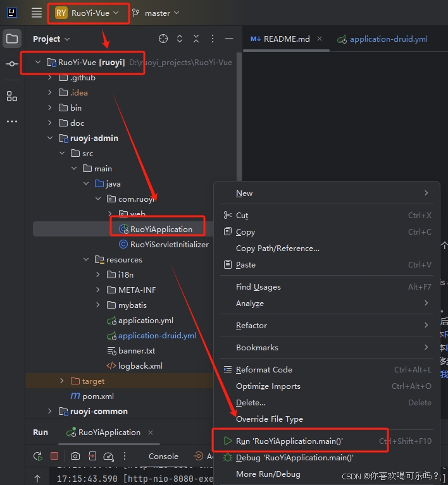448x485 pixels.
Task: Open Project view selector dropdown
Action: tap(51, 39)
